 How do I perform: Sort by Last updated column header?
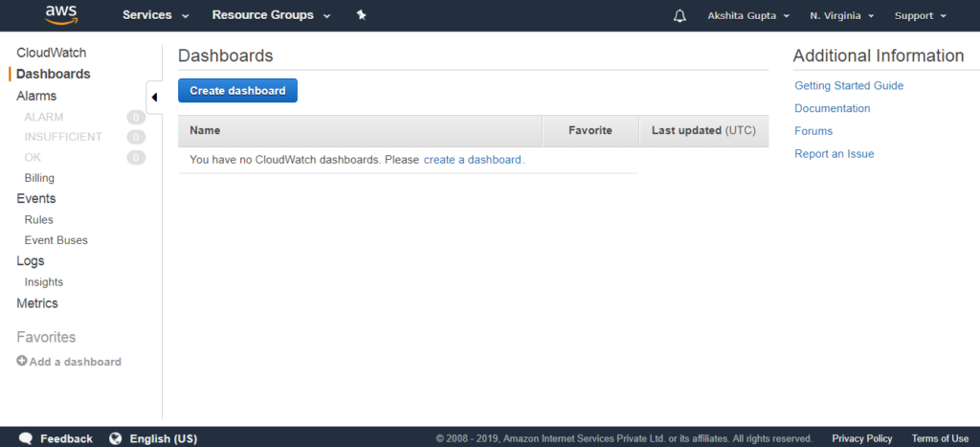703,131
